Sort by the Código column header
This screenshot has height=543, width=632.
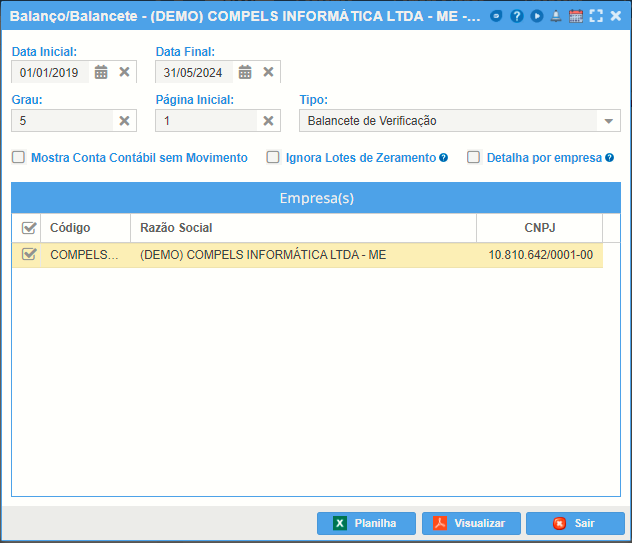[85, 228]
